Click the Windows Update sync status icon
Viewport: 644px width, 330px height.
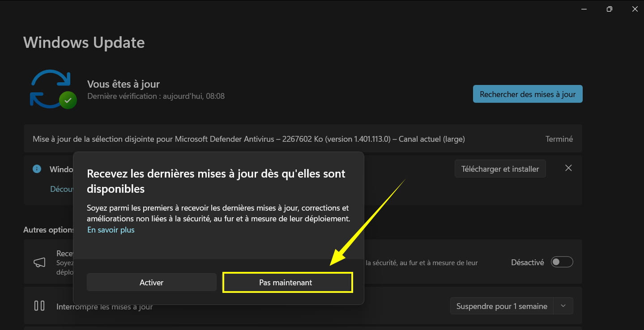[x=53, y=89]
